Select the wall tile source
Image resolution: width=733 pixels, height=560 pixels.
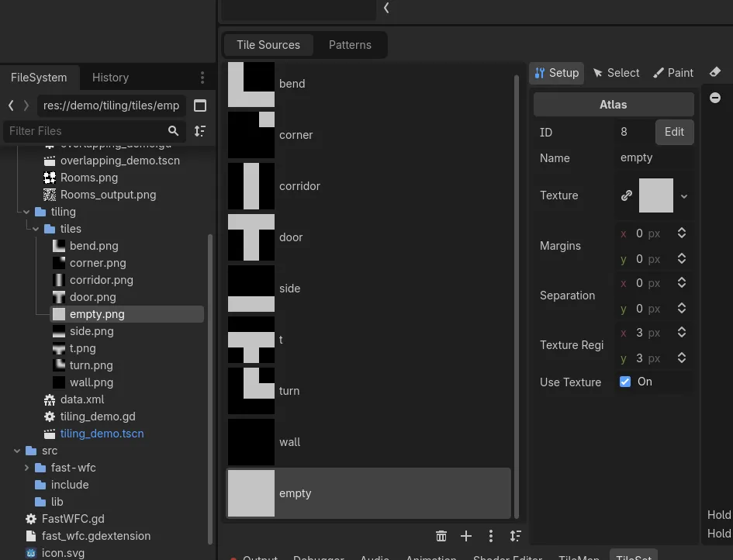tap(369, 442)
